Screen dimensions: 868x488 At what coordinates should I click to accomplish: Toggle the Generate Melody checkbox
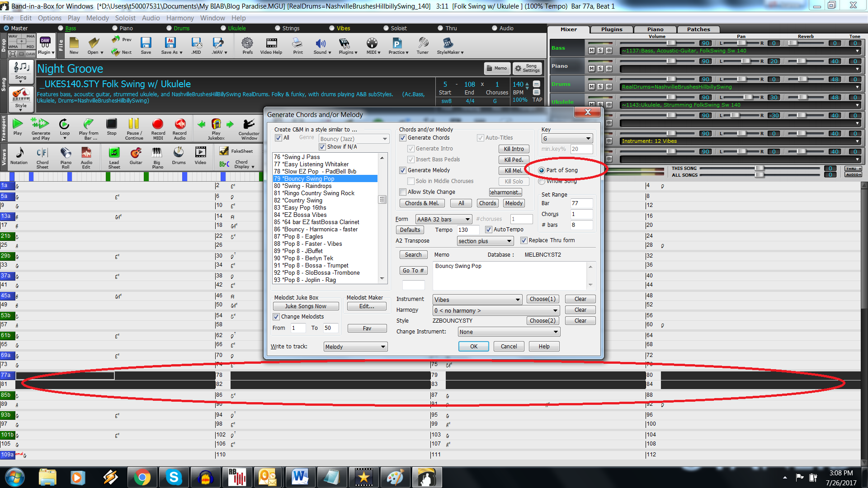(x=403, y=170)
